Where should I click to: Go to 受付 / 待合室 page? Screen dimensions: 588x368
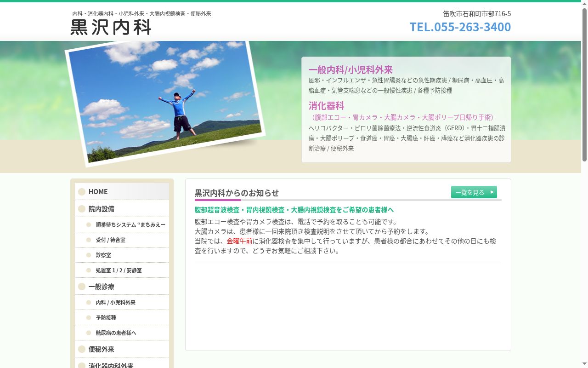pos(122,240)
